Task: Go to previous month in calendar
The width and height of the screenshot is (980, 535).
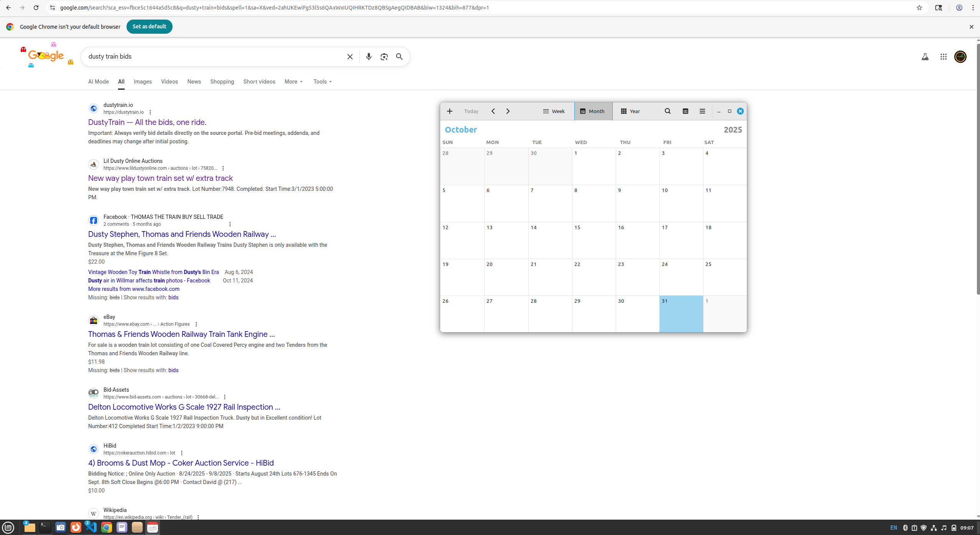Action: point(493,111)
